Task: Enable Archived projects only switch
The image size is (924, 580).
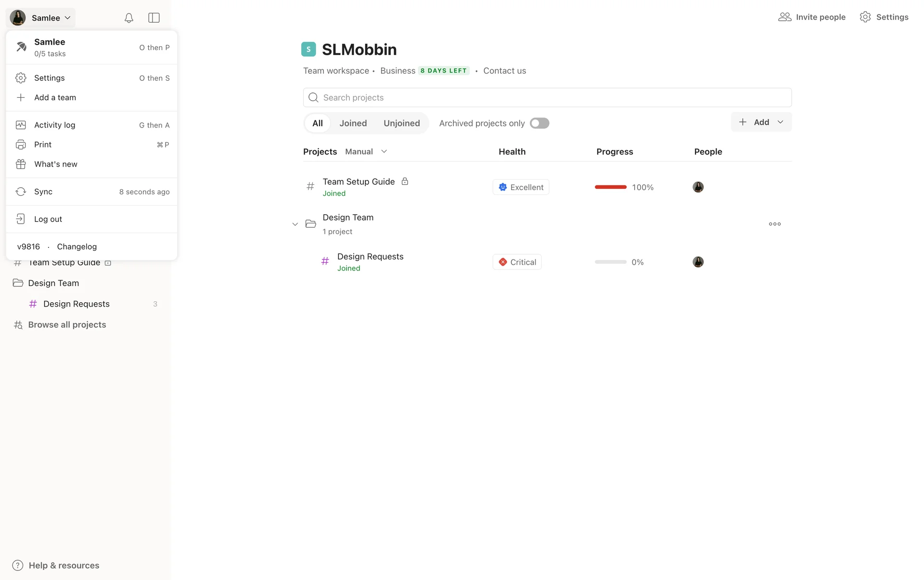Action: [x=539, y=123]
